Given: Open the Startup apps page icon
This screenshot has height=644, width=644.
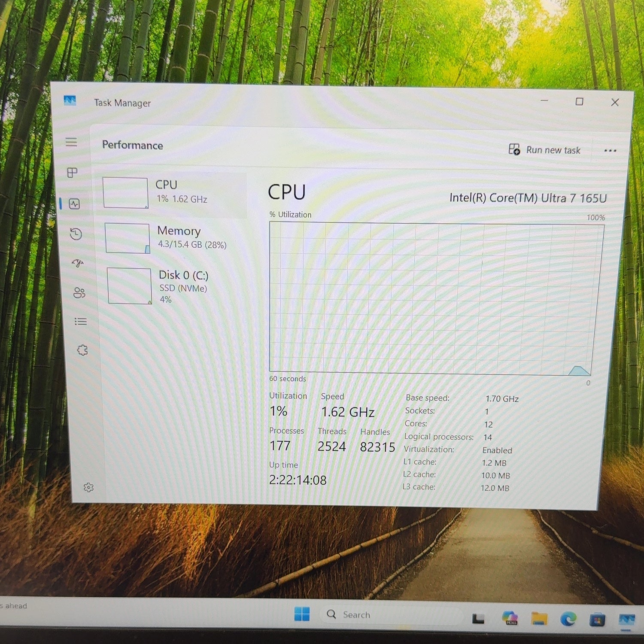Looking at the screenshot, I should coord(78,263).
